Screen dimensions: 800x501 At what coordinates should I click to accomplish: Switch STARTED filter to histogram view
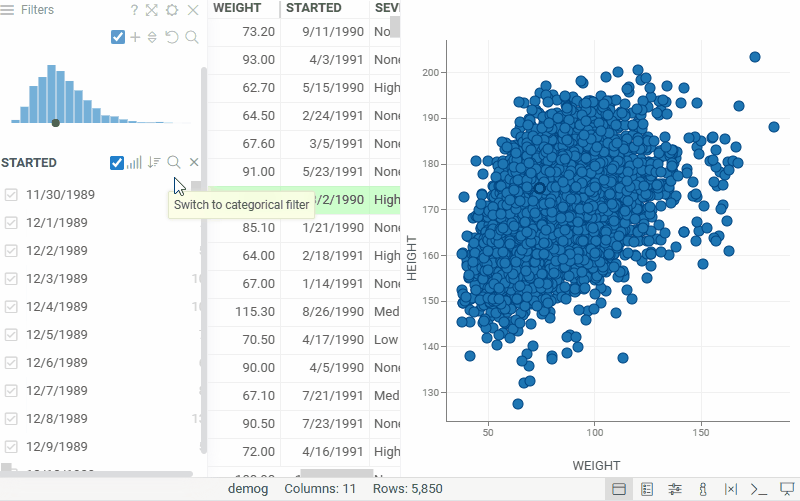pos(134,162)
